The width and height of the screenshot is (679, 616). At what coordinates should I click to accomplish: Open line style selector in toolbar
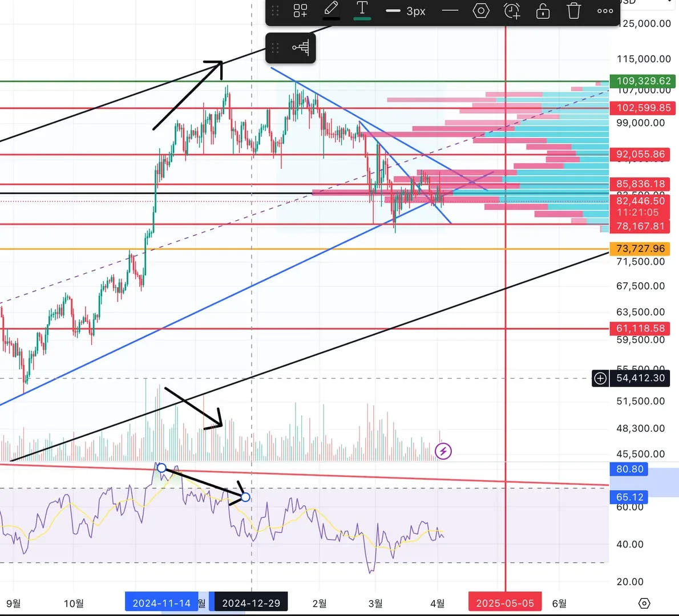point(450,10)
